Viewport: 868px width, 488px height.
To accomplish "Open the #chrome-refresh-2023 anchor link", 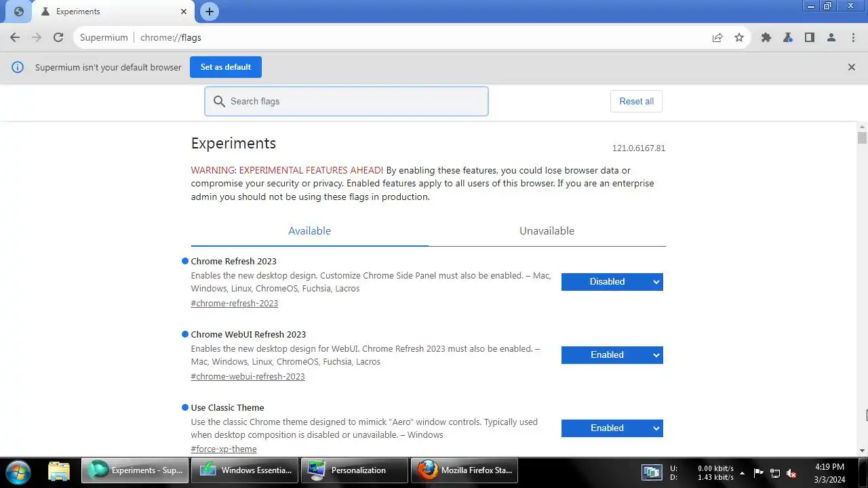I will [x=235, y=304].
